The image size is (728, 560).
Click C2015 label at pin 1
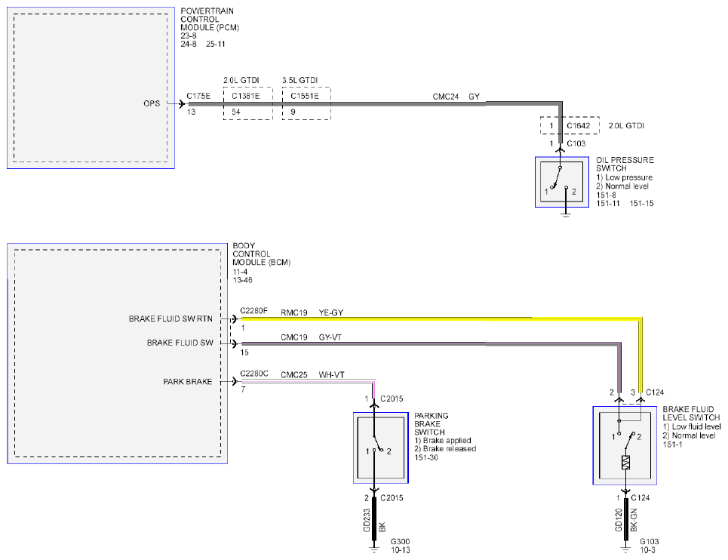[392, 399]
